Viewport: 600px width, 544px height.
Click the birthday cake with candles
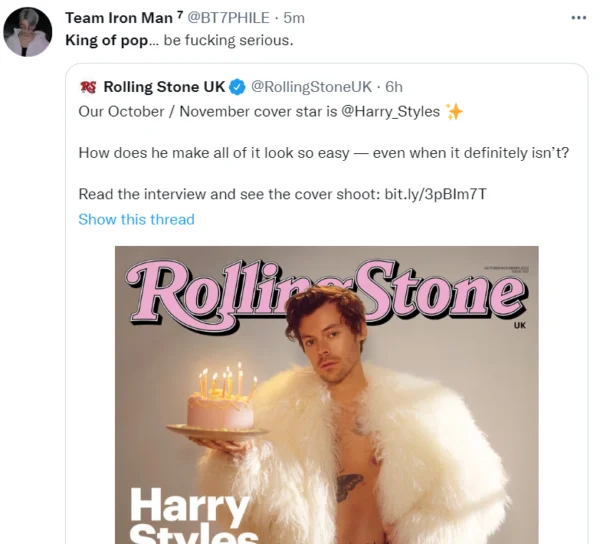[x=220, y=405]
